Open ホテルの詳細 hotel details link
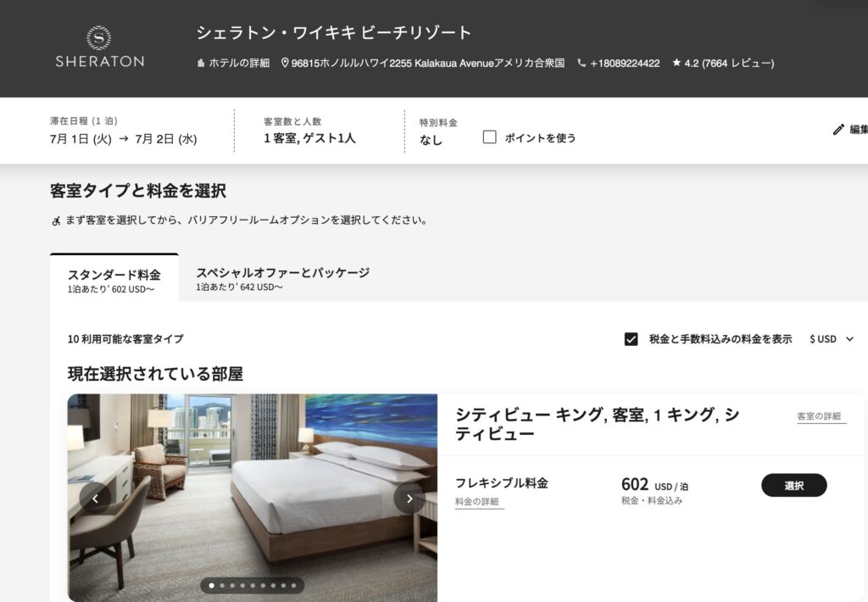This screenshot has width=868, height=602. (x=233, y=63)
